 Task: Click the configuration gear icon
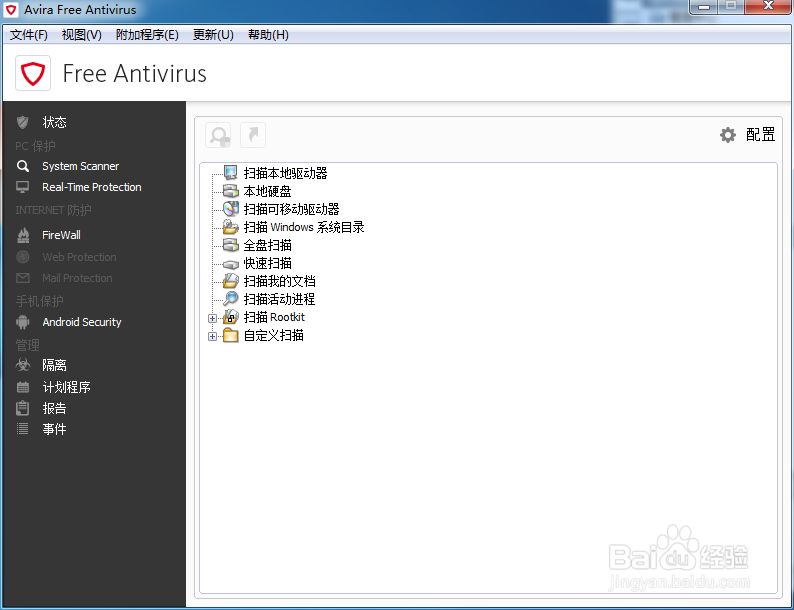(728, 135)
